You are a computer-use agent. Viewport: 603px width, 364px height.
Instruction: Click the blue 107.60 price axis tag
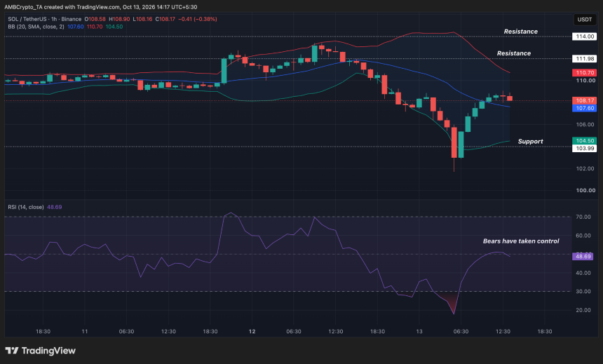coord(585,108)
